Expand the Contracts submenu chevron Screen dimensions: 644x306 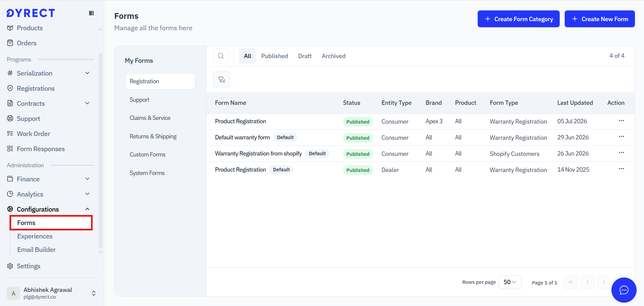(x=87, y=103)
